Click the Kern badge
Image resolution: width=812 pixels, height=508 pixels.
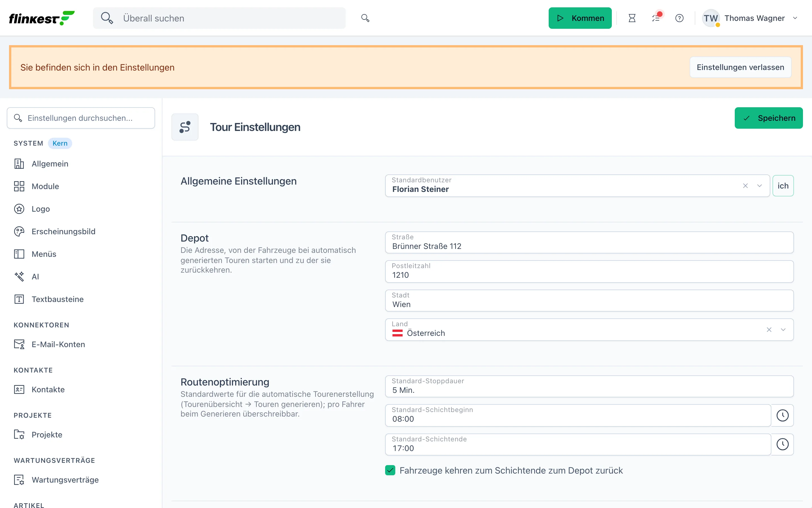click(60, 143)
